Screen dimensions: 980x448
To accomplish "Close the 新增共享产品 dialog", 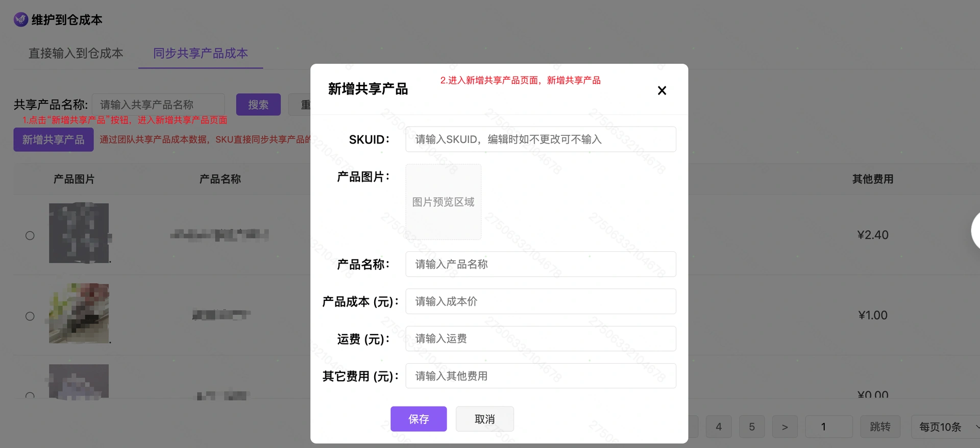I will [x=662, y=90].
